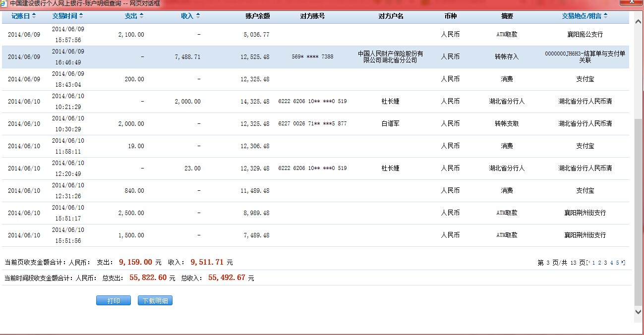
Task: Open page 1 of the transaction list
Action: 593,263
